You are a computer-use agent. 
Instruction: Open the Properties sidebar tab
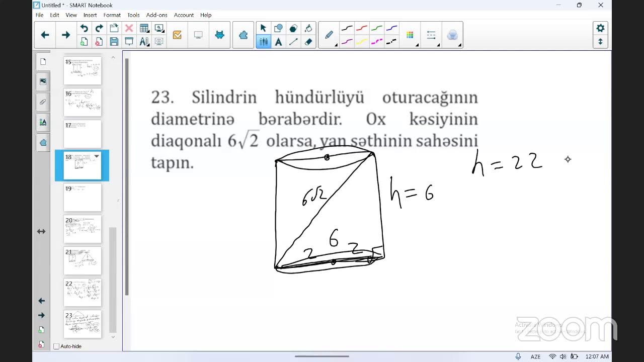pyautogui.click(x=43, y=122)
